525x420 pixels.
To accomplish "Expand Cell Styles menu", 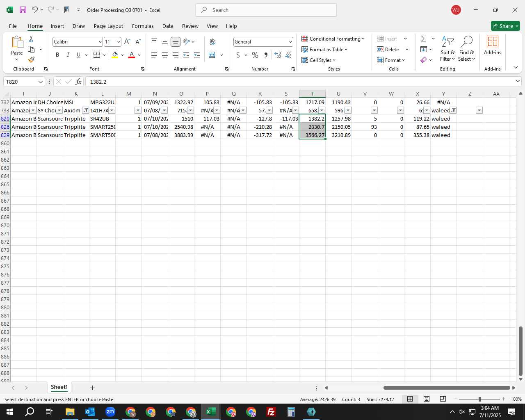I will 319,60.
